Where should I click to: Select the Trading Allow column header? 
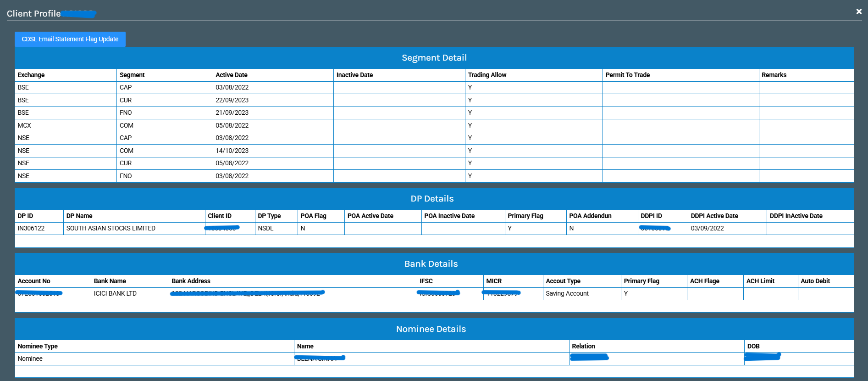[x=487, y=75]
